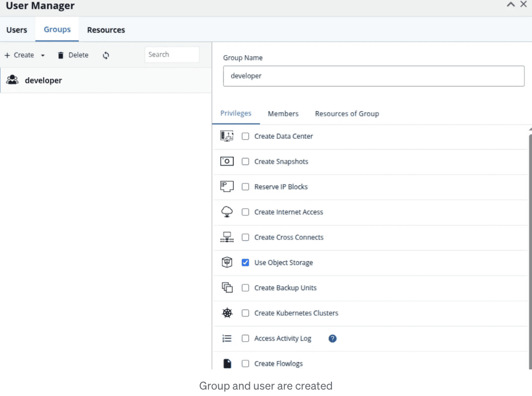Open Access Activity Log help icon

(332, 338)
